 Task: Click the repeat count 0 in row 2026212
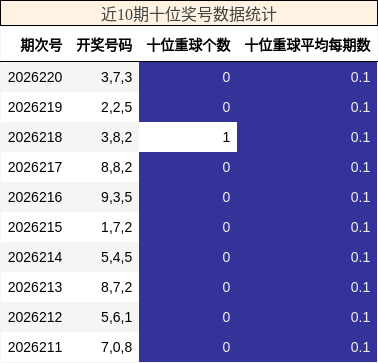coord(226,317)
